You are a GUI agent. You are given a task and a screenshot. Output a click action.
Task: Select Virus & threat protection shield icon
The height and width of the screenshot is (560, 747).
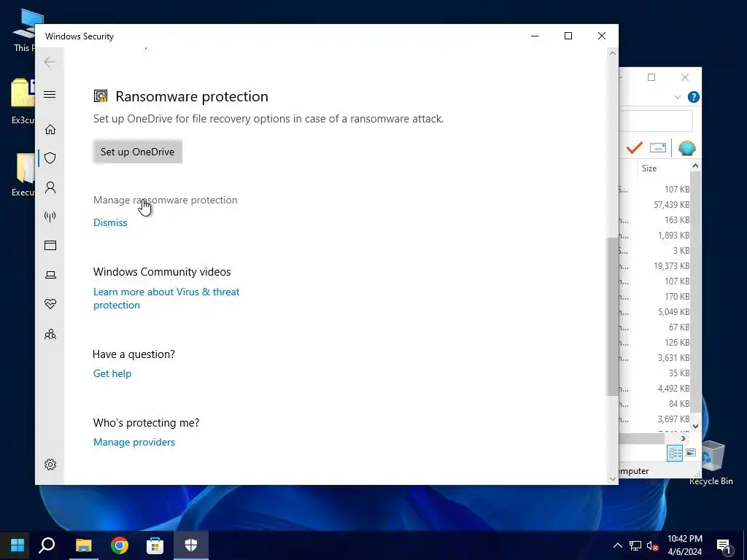click(x=50, y=158)
